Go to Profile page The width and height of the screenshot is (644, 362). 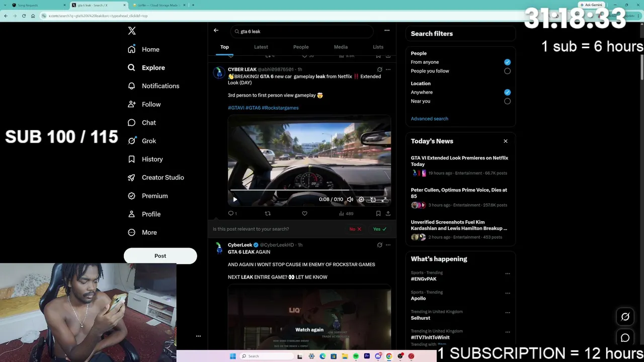144,214
